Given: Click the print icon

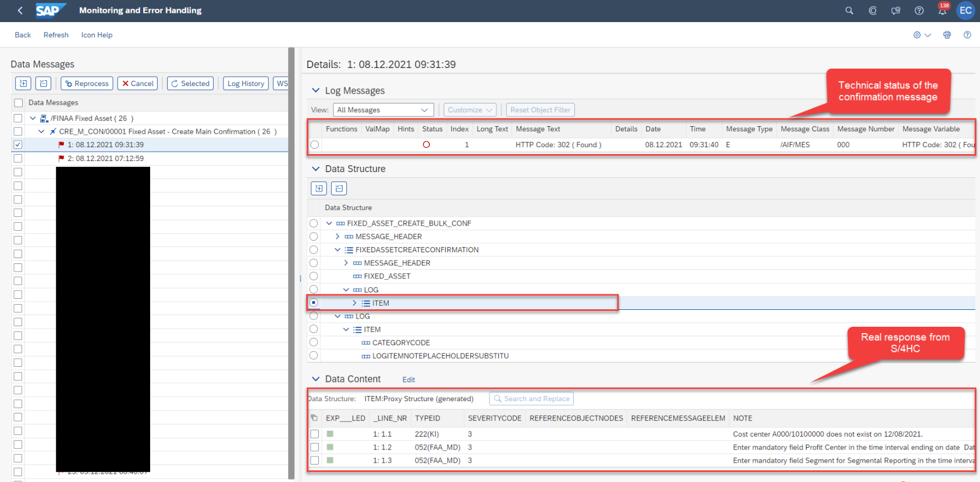Looking at the screenshot, I should click(947, 35).
